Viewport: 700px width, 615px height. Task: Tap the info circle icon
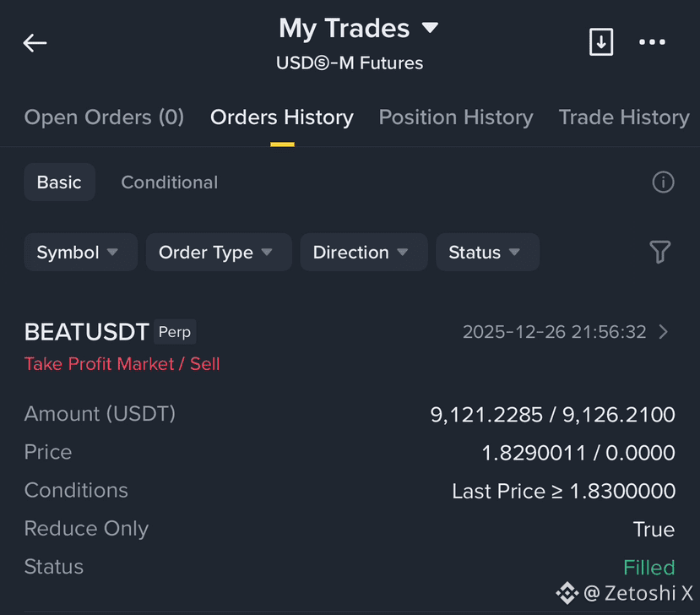click(663, 182)
